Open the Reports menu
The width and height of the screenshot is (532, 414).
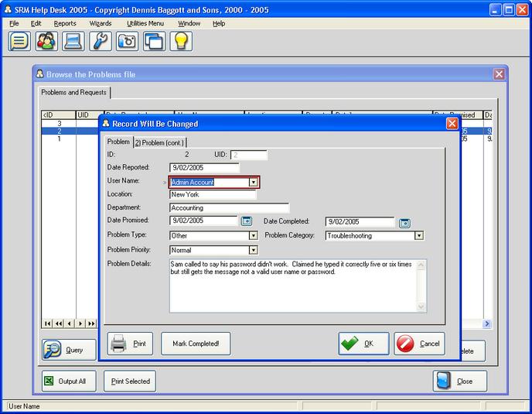(65, 23)
